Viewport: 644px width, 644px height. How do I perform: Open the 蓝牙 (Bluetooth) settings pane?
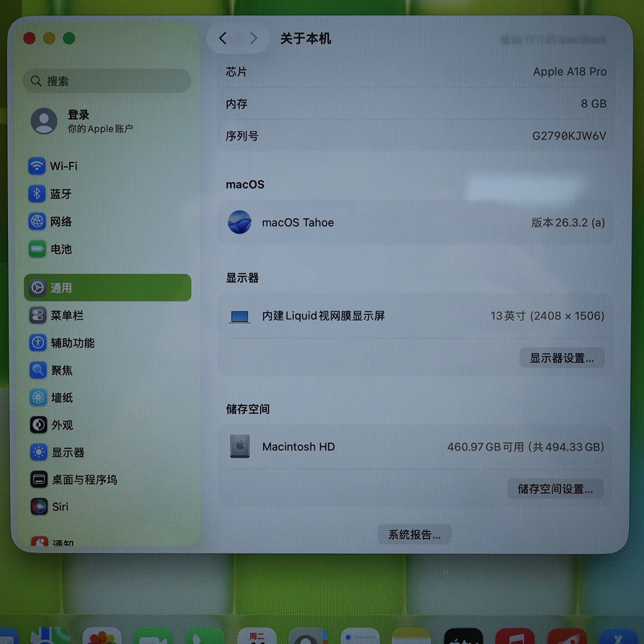pyautogui.click(x=107, y=194)
